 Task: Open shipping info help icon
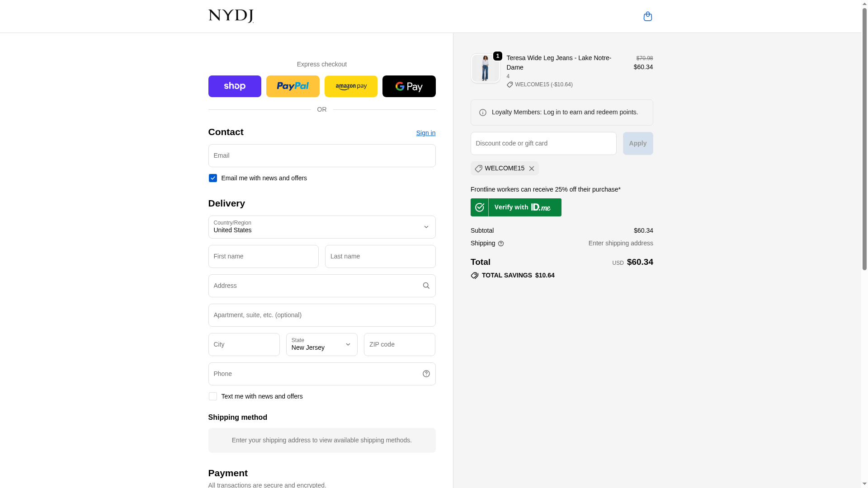pos(501,244)
